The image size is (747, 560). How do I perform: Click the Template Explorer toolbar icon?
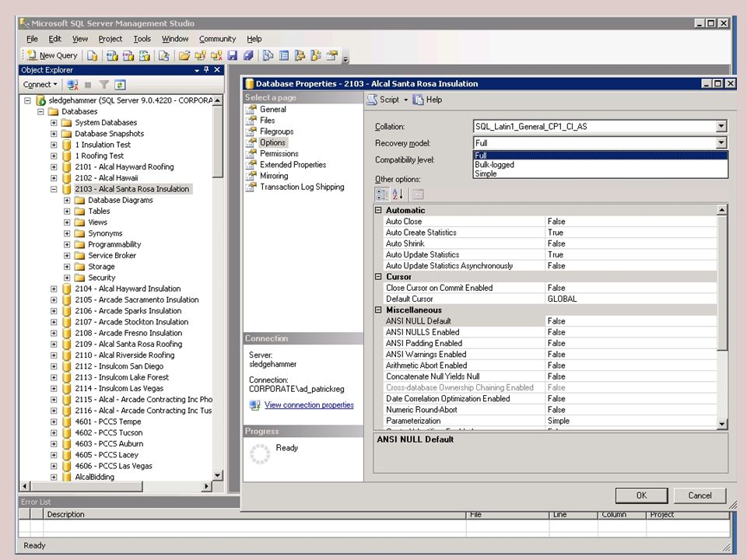315,56
